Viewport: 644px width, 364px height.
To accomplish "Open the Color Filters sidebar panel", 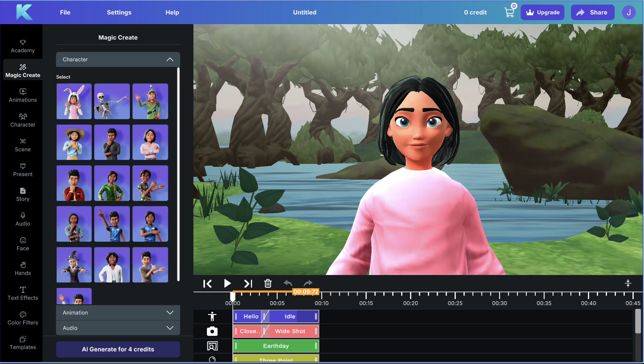I will 23,318.
